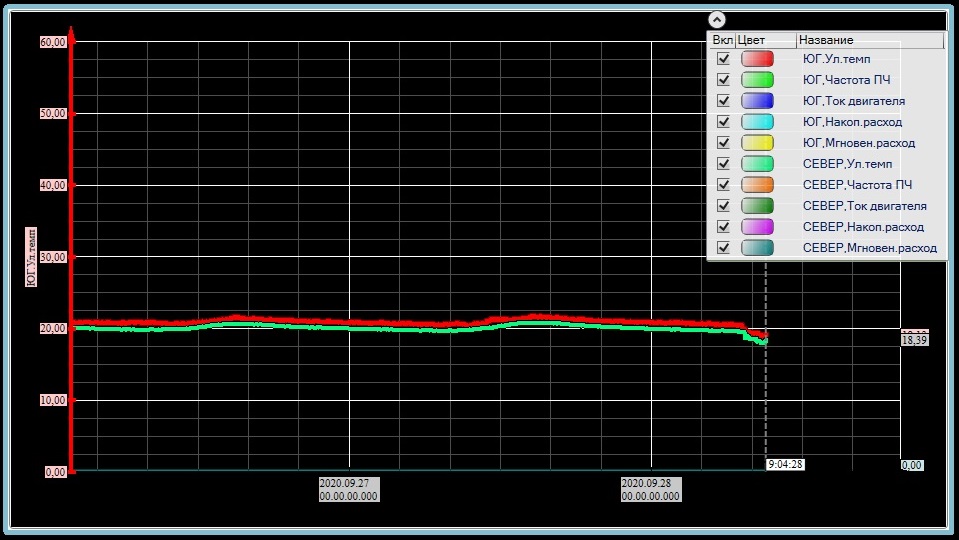
Task: Disable СЕВЕР,Частота ПЧ checkbox
Action: click(x=724, y=184)
